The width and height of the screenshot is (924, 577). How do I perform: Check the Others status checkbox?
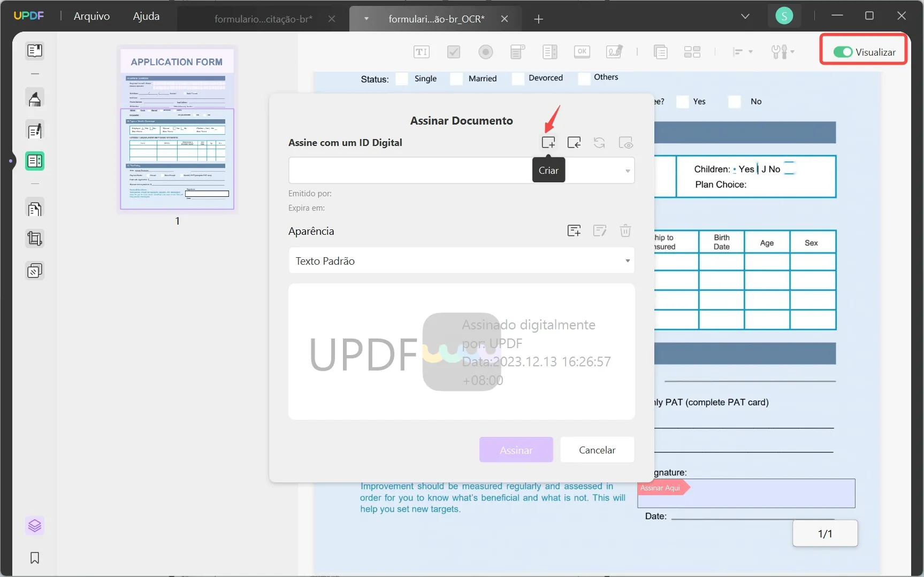[584, 78]
